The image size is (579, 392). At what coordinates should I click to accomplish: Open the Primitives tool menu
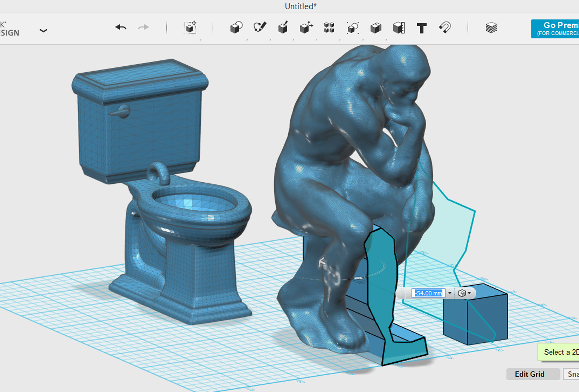click(236, 28)
